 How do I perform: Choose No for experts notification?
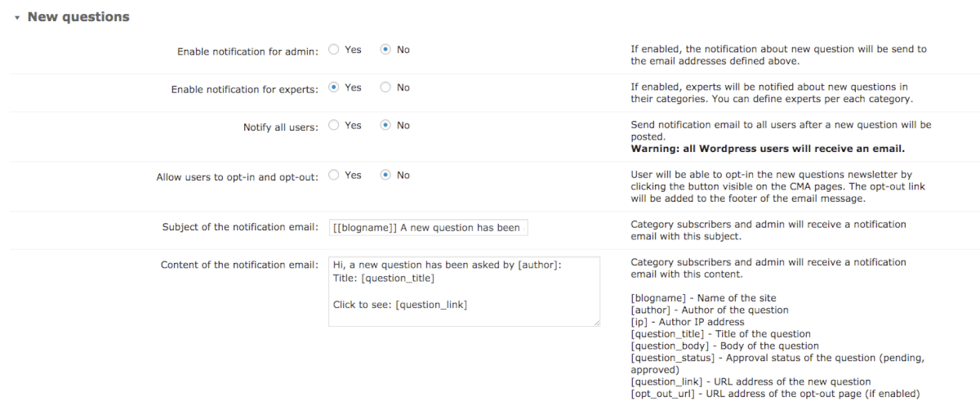[x=385, y=87]
